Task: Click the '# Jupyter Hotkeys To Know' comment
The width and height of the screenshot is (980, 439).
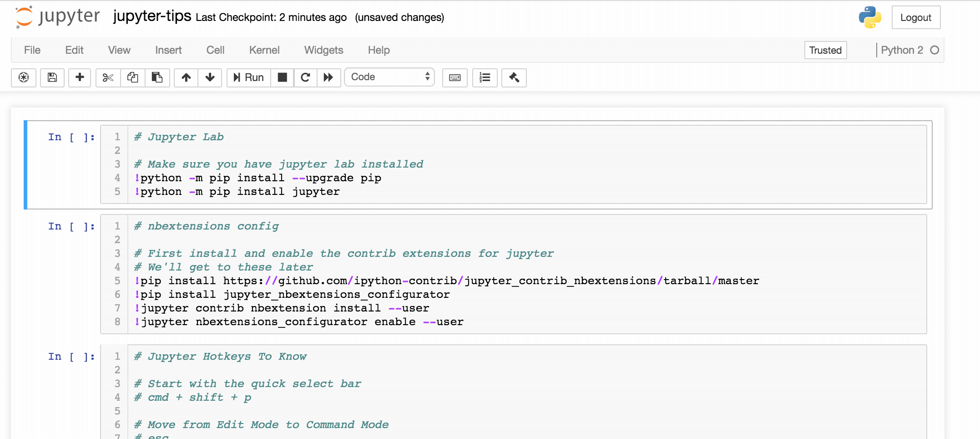Action: (220, 356)
